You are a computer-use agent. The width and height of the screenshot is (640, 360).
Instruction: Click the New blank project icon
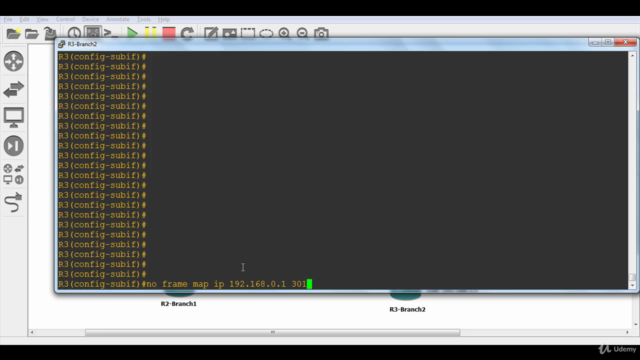click(x=13, y=33)
